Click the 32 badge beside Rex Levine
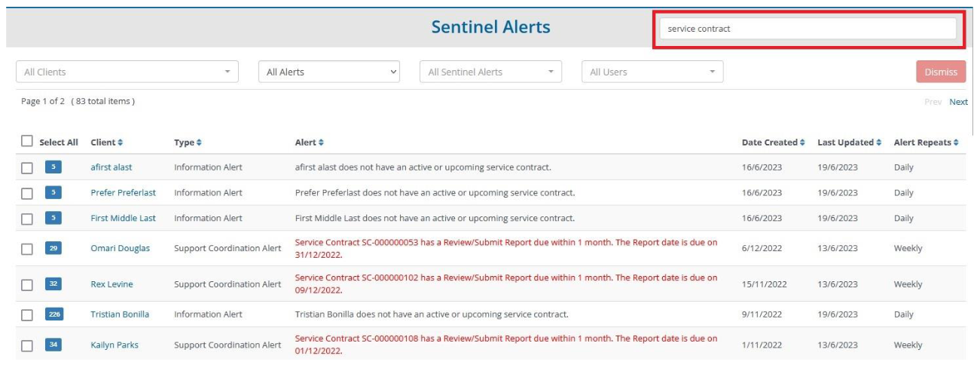This screenshot has width=980, height=371. [53, 284]
